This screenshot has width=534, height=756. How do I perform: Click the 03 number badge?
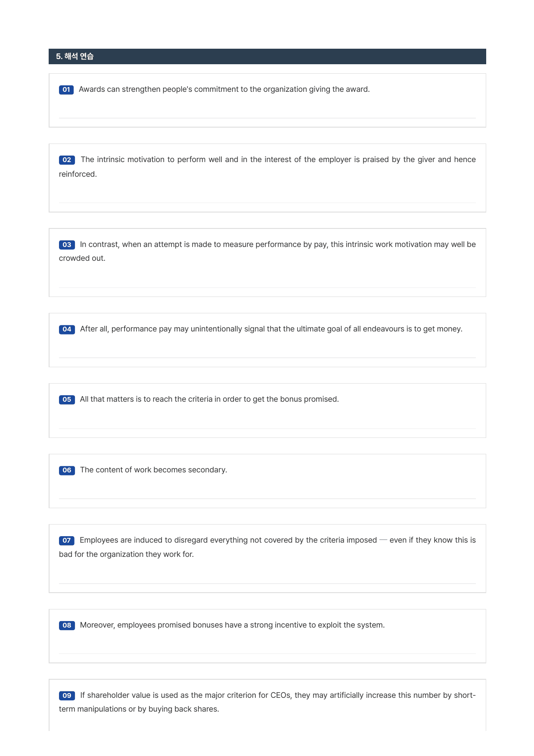[67, 245]
